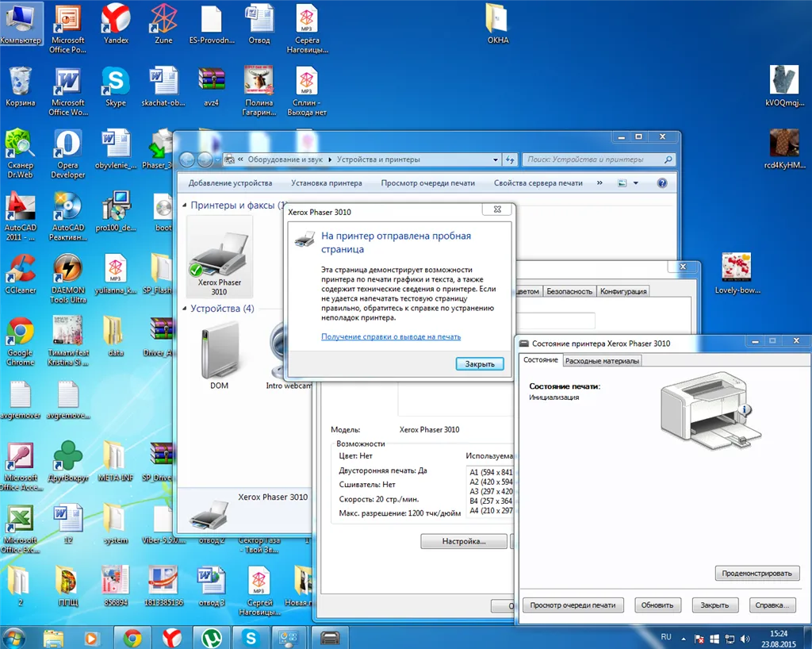Open the Lovely-bow image on desktop
812x649 pixels.
(737, 273)
